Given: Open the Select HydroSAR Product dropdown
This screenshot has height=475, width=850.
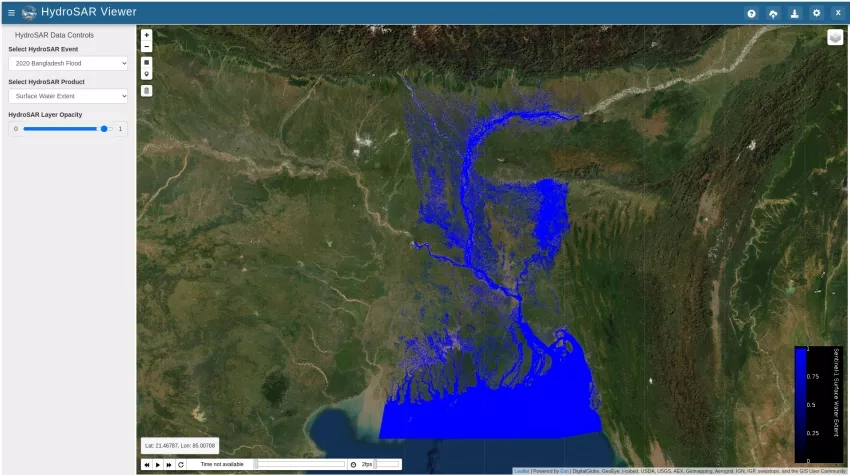Looking at the screenshot, I should 68,96.
